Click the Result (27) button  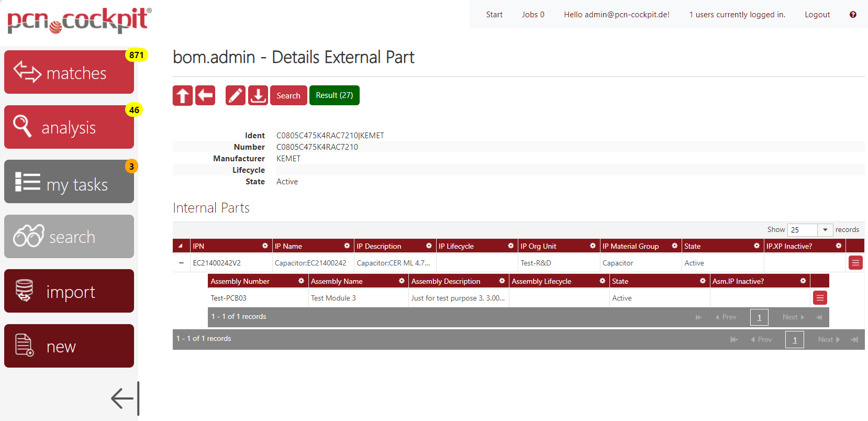(335, 95)
